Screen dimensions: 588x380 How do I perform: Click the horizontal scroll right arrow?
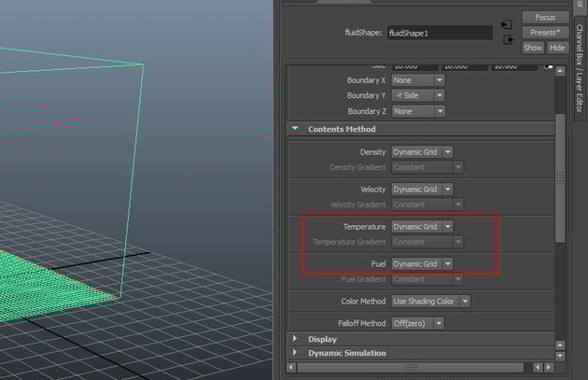(x=550, y=367)
